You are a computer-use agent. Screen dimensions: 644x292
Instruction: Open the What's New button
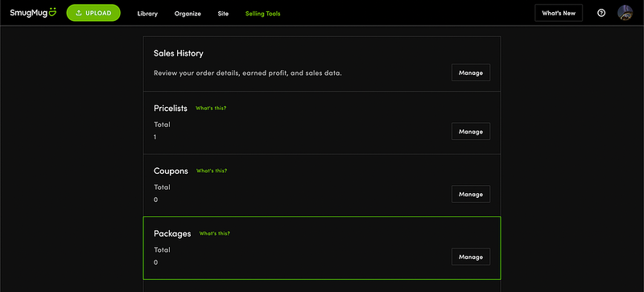[559, 13]
